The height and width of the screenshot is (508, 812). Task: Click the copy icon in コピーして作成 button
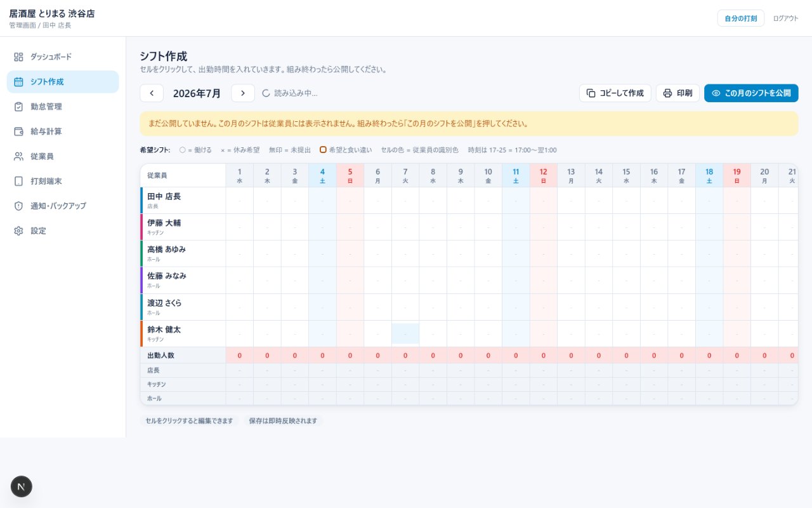coord(591,93)
